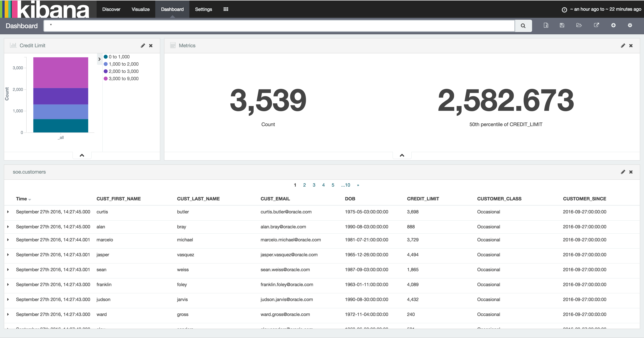Open the app switcher grid icon
Viewport: 644px width, 338px height.
(226, 9)
